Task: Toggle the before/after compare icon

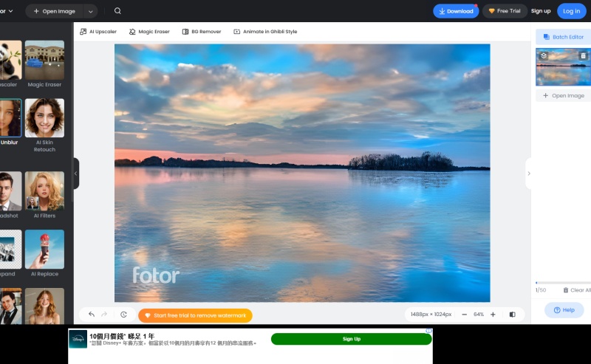Action: pyautogui.click(x=512, y=315)
